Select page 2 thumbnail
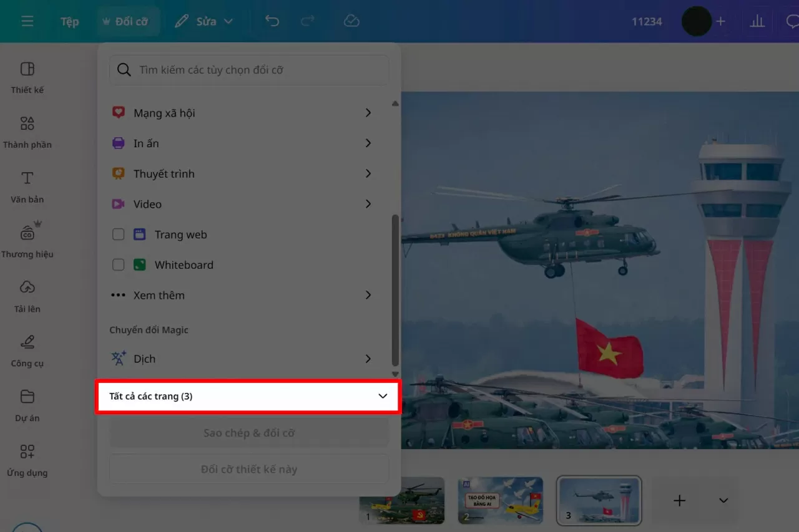The height and width of the screenshot is (532, 799). pyautogui.click(x=500, y=500)
